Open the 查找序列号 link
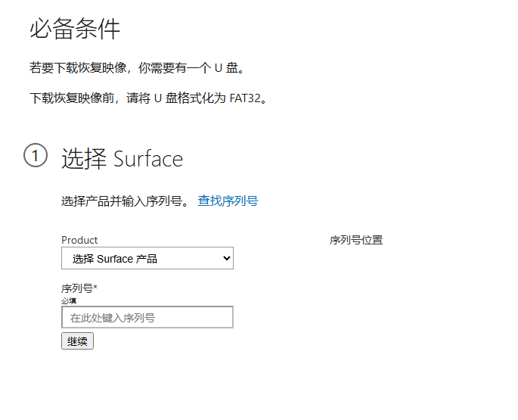518x420 pixels. pos(228,201)
